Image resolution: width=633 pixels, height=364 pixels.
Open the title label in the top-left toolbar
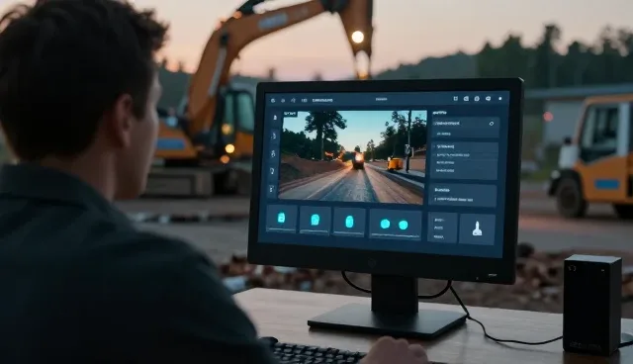pos(322,100)
